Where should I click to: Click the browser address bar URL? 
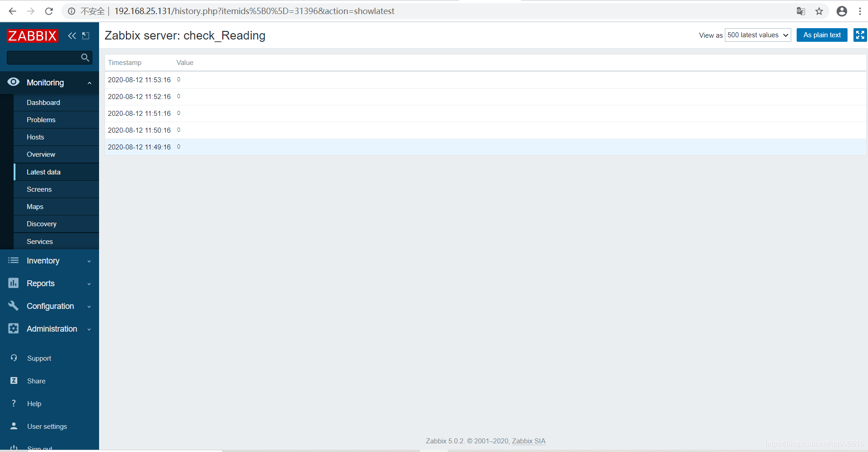(x=254, y=11)
